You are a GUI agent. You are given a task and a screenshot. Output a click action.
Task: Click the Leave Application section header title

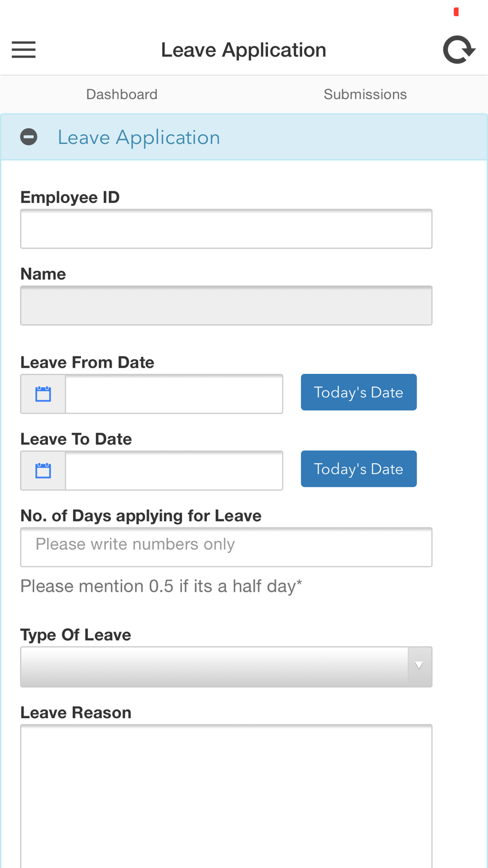tap(139, 137)
